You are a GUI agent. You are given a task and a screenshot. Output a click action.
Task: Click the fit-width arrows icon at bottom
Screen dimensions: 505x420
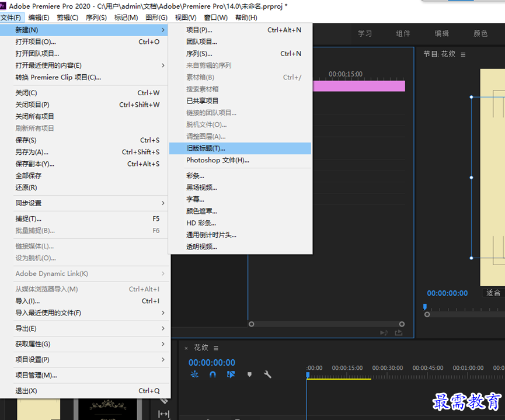(163, 414)
